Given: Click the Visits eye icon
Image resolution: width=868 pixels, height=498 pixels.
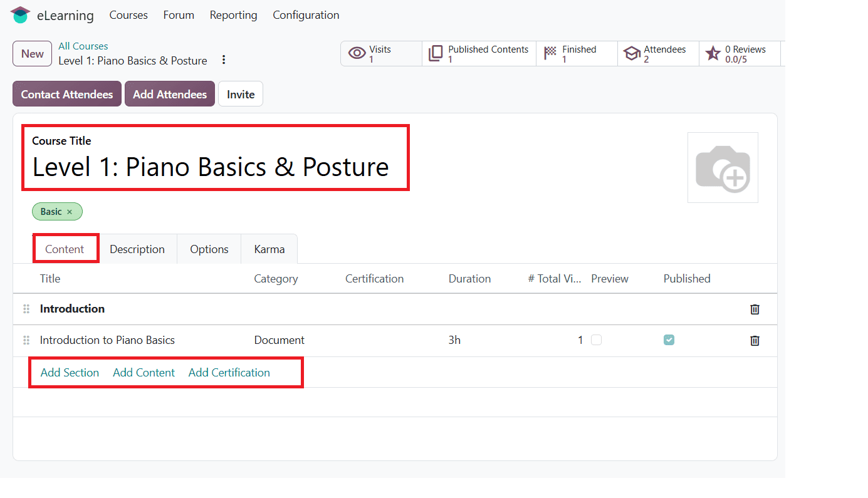Looking at the screenshot, I should (x=357, y=53).
